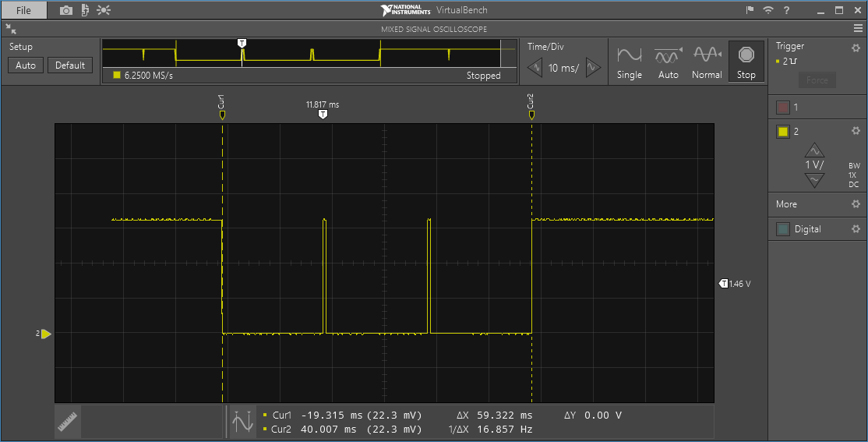Click the waveform overview strip
This screenshot has height=442, width=868.
[309, 54]
